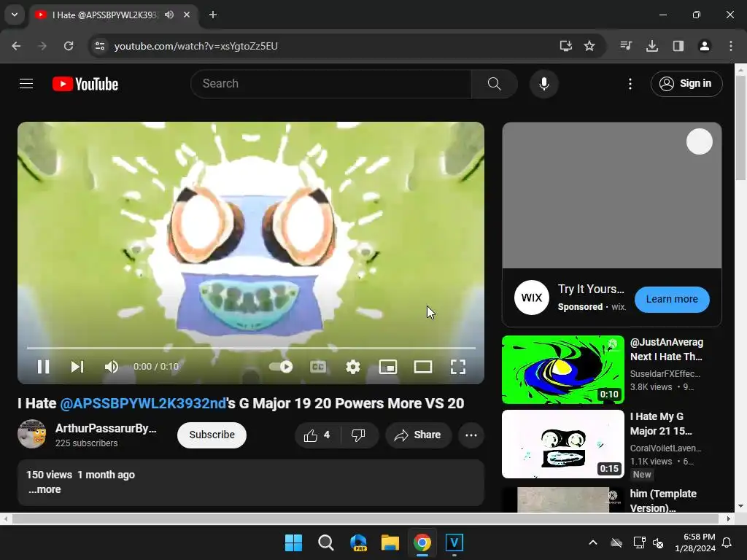Open Edge browser from taskbar
Screen dimensions: 747x560
coord(358,542)
